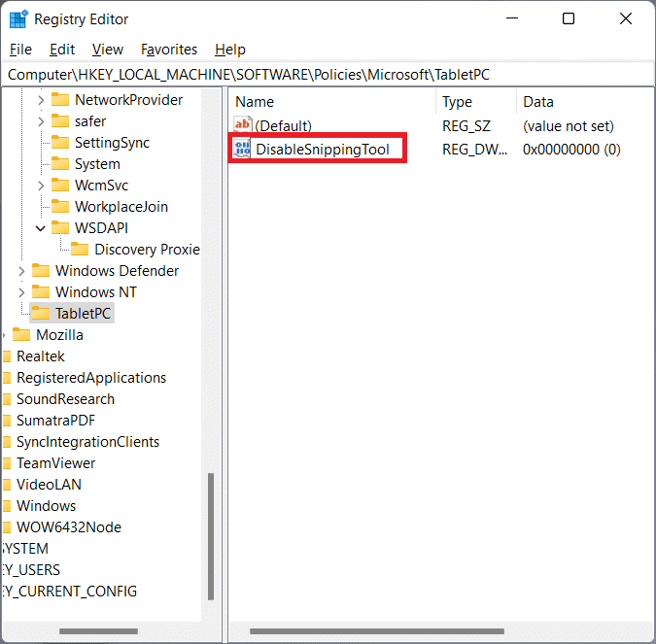Viewport: 656px width, 644px height.
Task: Select the Discovery Proxies key label
Action: [148, 250]
